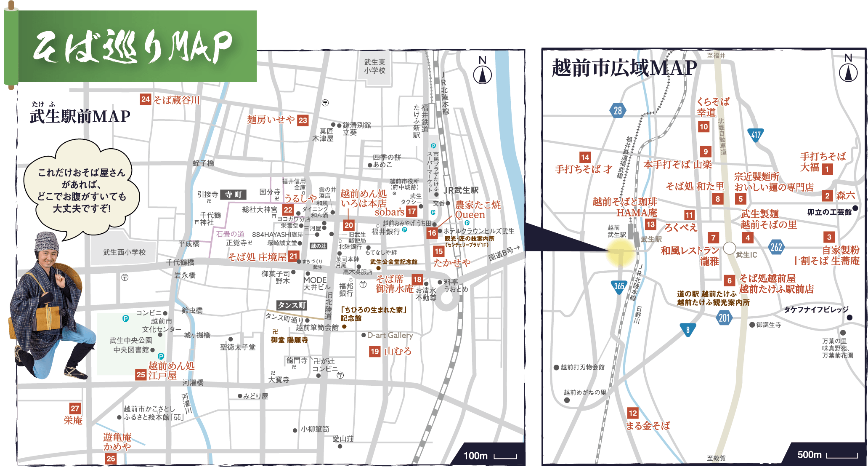
Task: Click タケフナイフビレッジ label
Action: [x=816, y=310]
